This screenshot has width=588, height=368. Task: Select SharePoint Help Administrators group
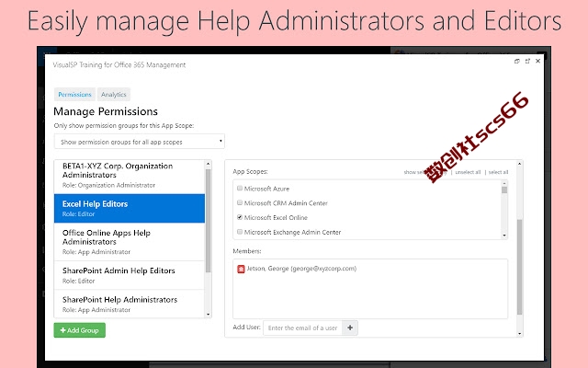point(130,304)
